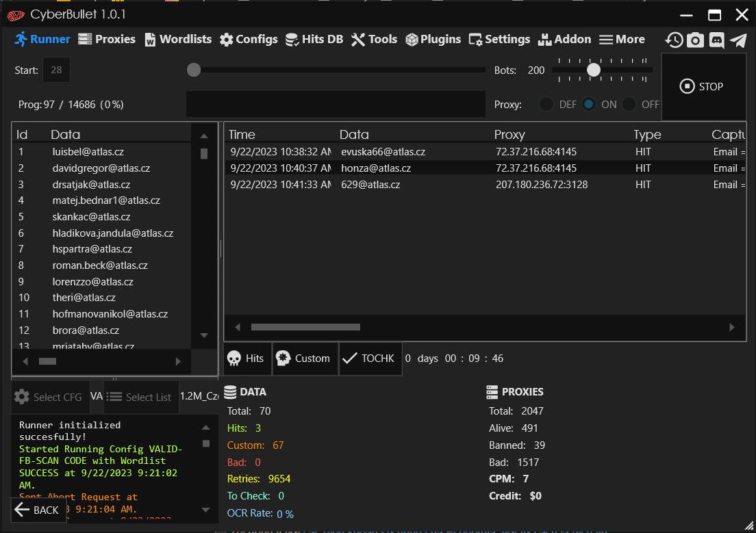
Task: Open the history clock icon in toolbar
Action: point(674,40)
